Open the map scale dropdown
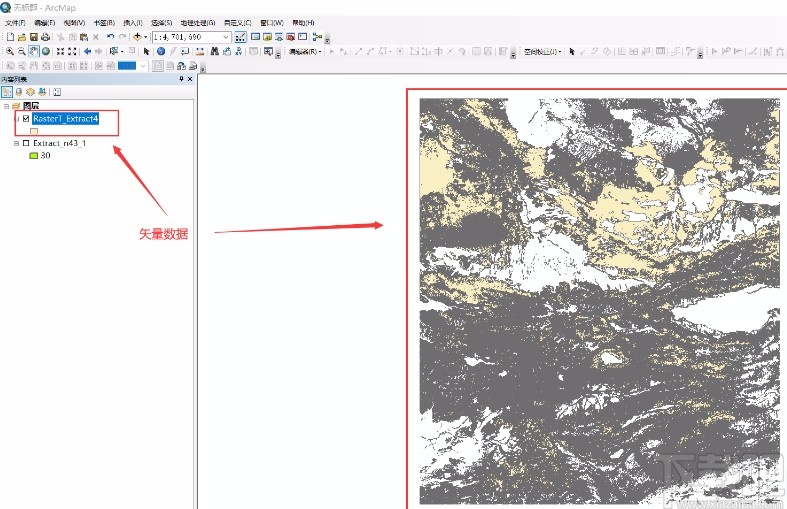Image resolution: width=787 pixels, height=509 pixels. [x=226, y=37]
